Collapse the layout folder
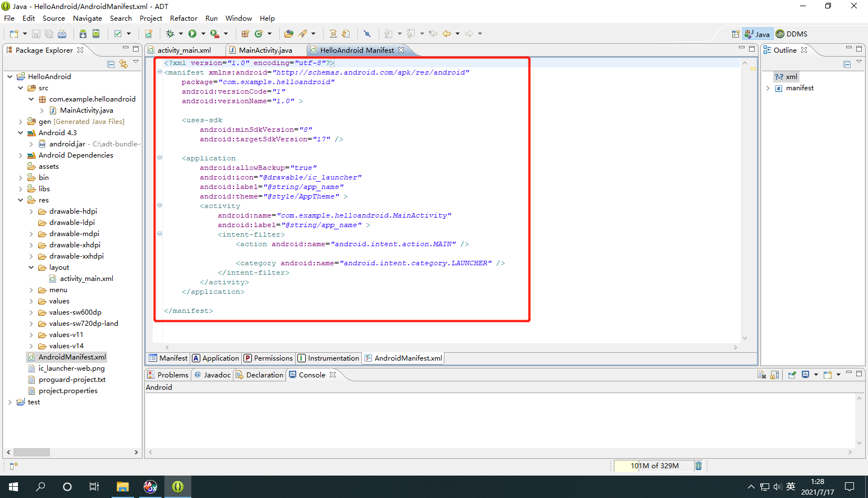 pyautogui.click(x=31, y=267)
